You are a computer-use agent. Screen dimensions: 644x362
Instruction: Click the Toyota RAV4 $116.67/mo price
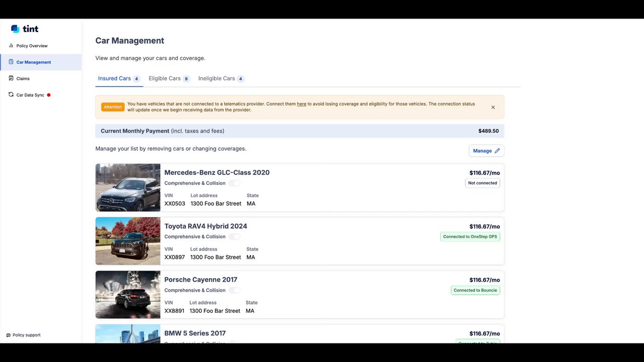[x=485, y=227]
